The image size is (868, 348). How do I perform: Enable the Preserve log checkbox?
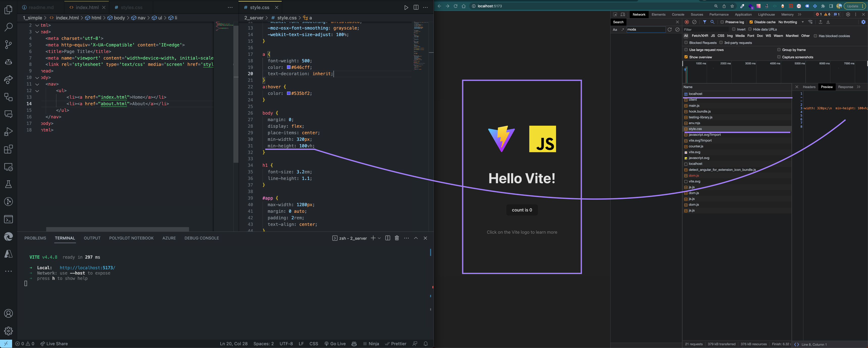(x=722, y=22)
